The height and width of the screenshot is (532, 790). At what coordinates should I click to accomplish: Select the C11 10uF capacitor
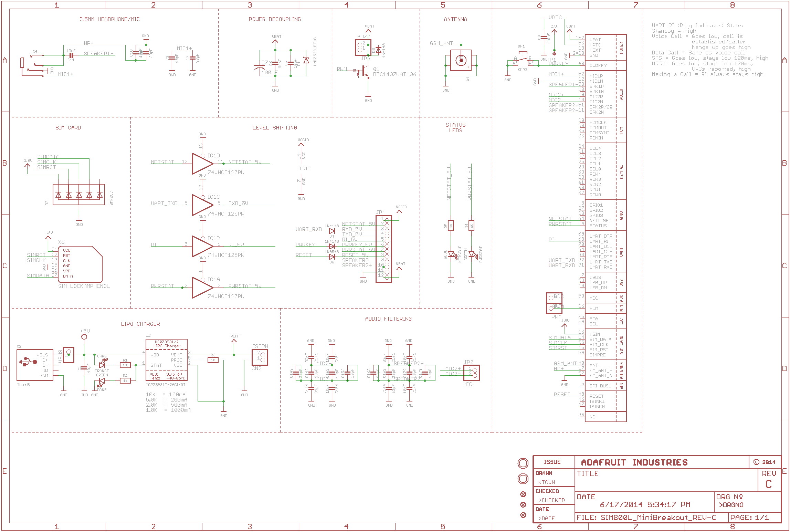pos(71,55)
